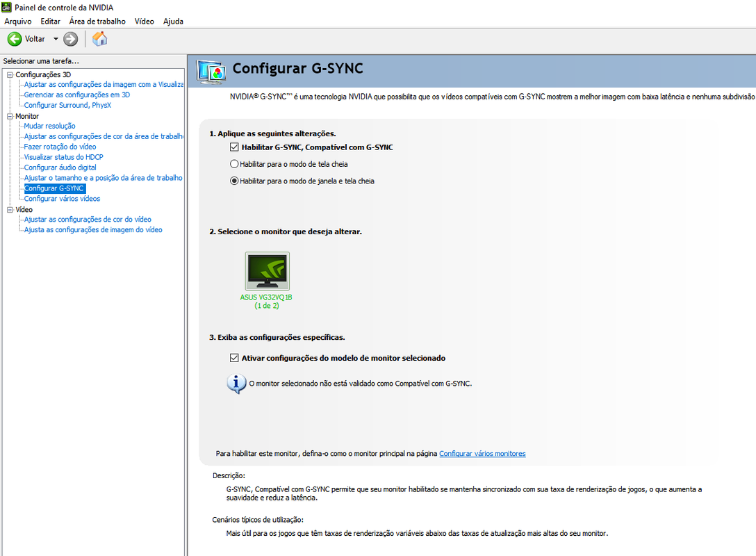
Task: Select the ASUS VG32VQ1B monitor icon
Action: point(267,271)
